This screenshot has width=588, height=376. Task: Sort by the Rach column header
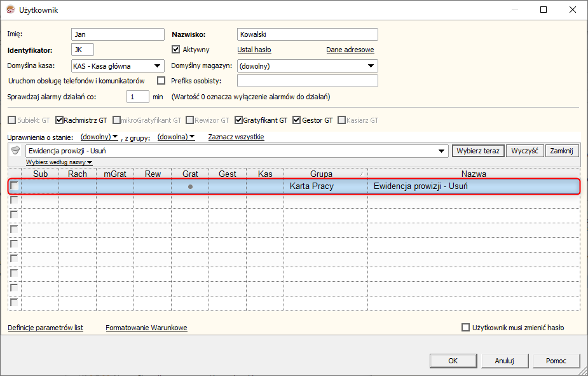[78, 174]
